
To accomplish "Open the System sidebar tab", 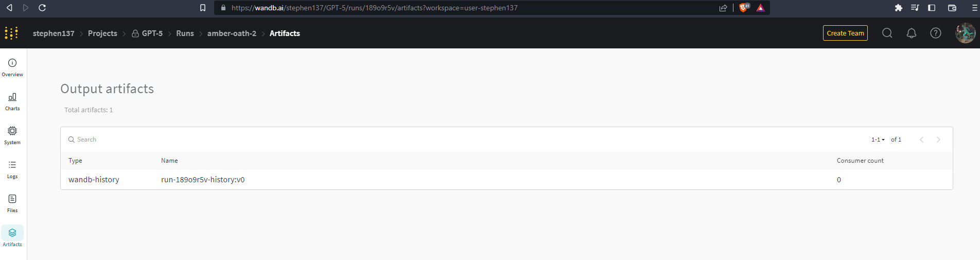I will (12, 135).
